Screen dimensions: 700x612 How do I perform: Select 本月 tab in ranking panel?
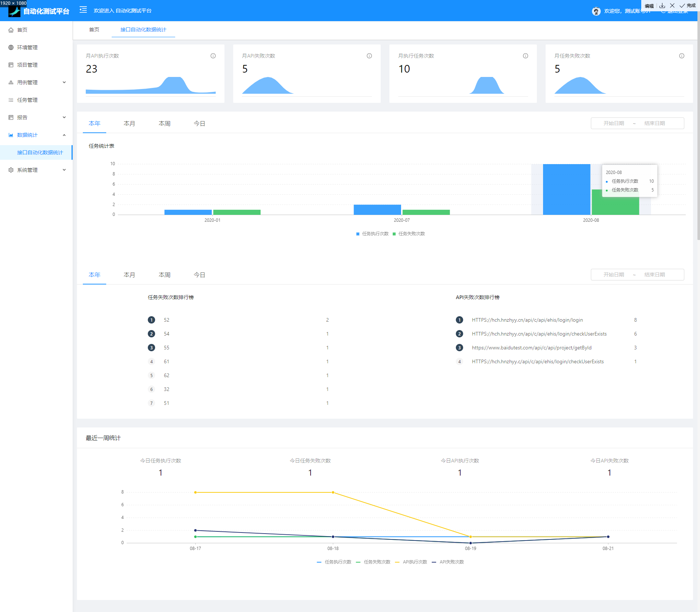[130, 275]
